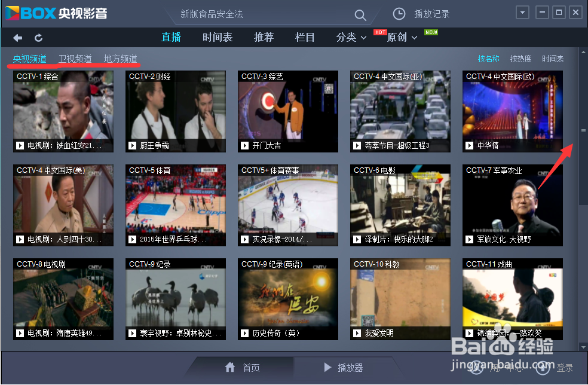Screen dimensions: 588x385
Task: Open CCTV-4 中文国际(欧) thumbnail
Action: tap(513, 111)
